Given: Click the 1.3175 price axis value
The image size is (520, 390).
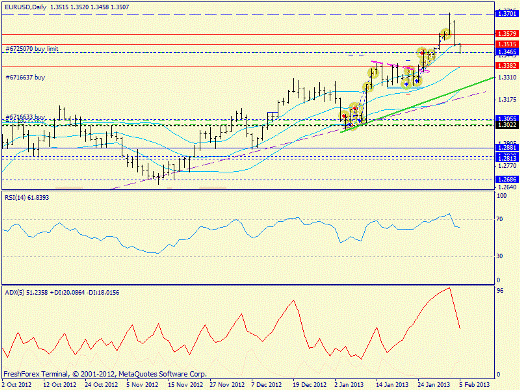Looking at the screenshot, I should pyautogui.click(x=507, y=99).
